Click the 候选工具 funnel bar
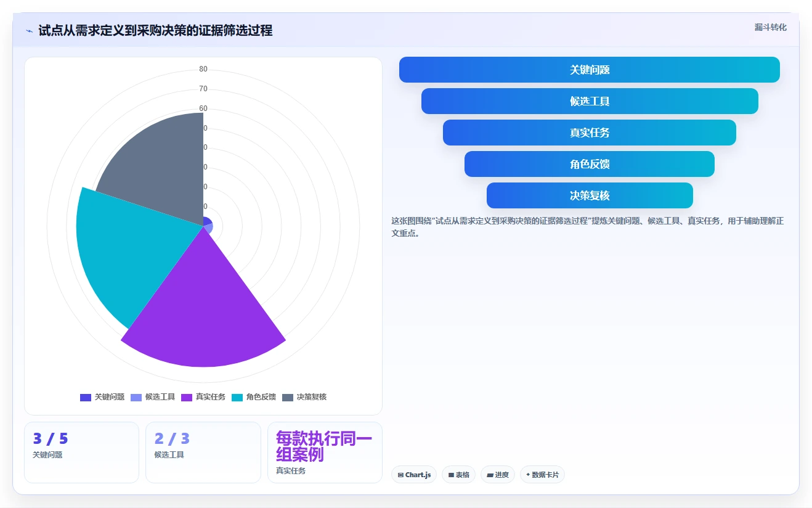 click(x=590, y=101)
